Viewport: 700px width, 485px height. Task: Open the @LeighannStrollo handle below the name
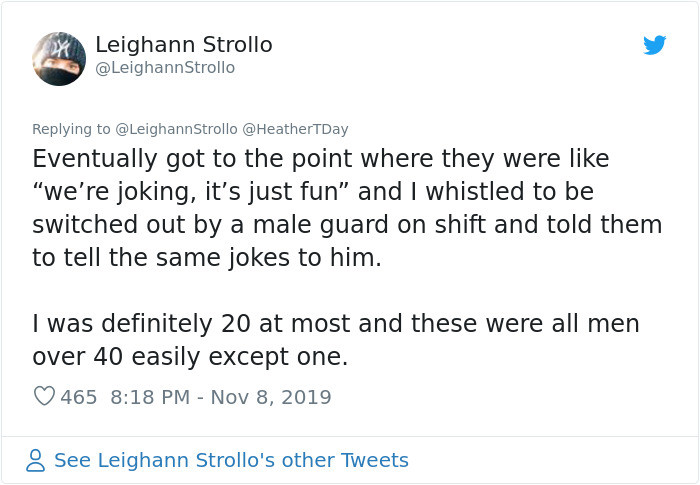coord(165,68)
